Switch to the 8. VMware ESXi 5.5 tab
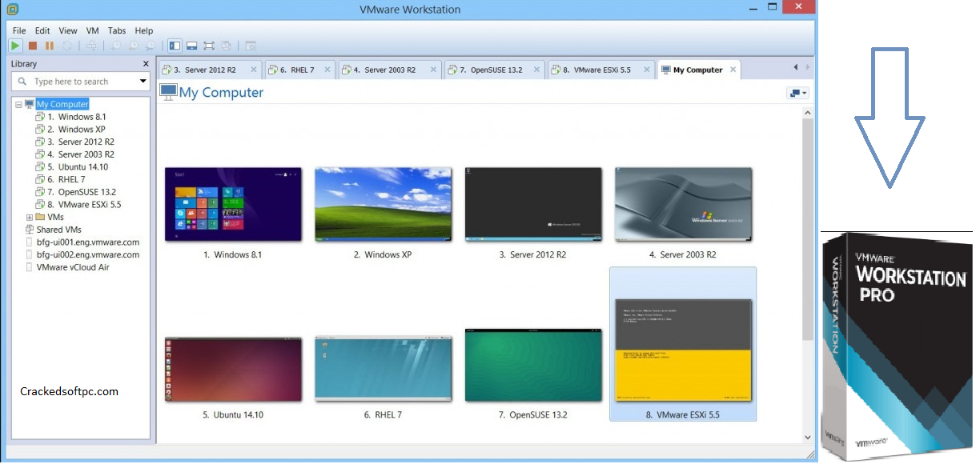980x464 pixels. coord(601,70)
